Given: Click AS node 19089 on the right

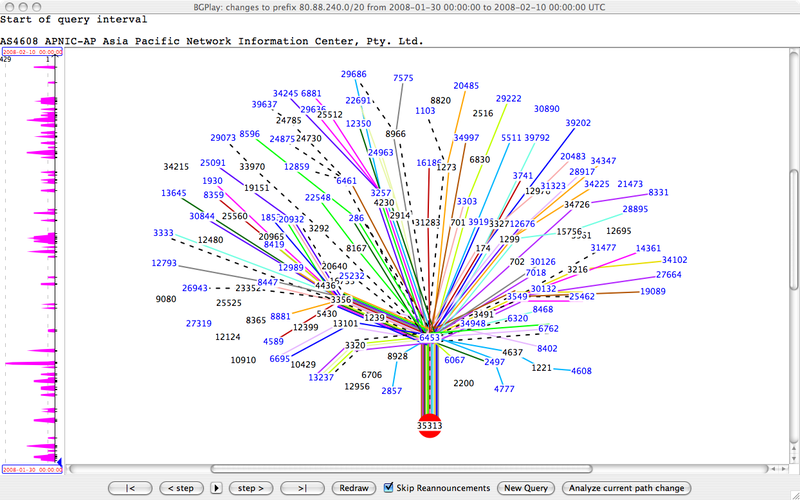Looking at the screenshot, I should click(653, 291).
